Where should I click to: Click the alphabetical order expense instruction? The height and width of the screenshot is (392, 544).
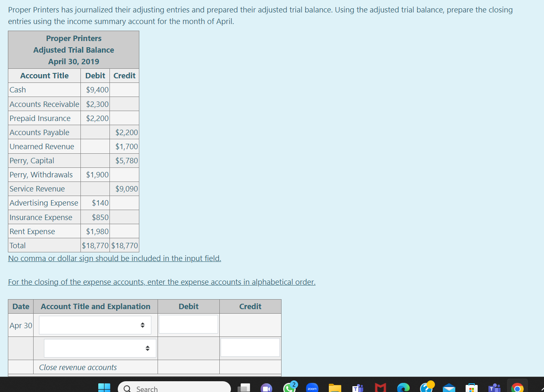(x=162, y=282)
